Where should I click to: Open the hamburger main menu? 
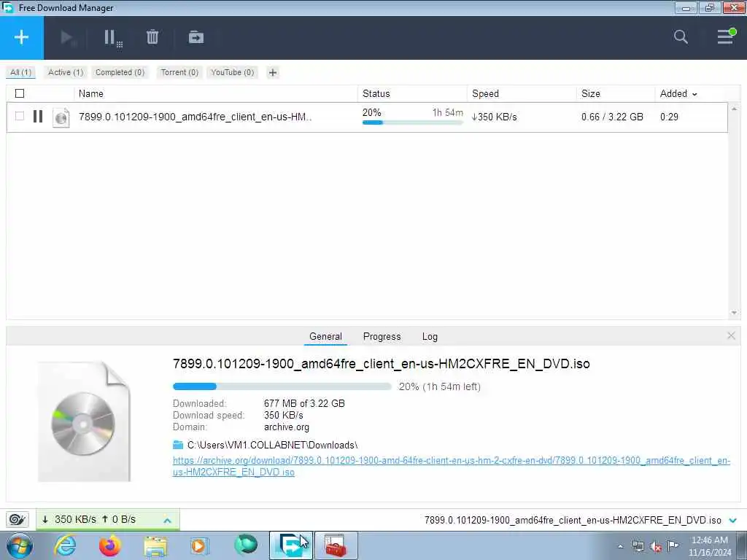click(726, 36)
